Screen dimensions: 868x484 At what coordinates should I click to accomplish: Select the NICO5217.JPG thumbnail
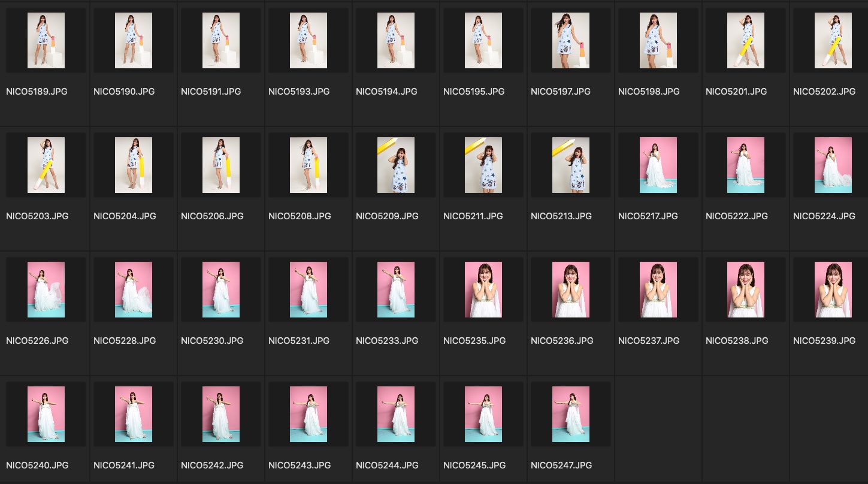pos(658,165)
